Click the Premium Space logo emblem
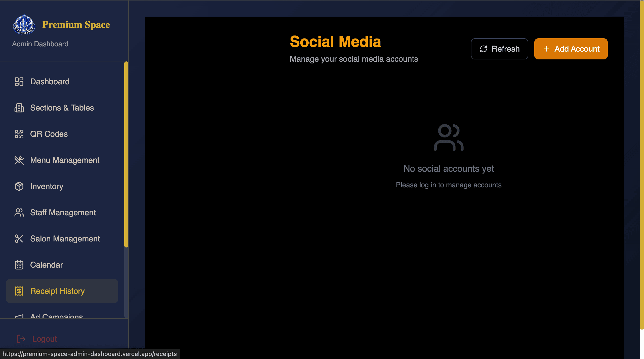Screen dimensions: 644x359 (x=24, y=24)
